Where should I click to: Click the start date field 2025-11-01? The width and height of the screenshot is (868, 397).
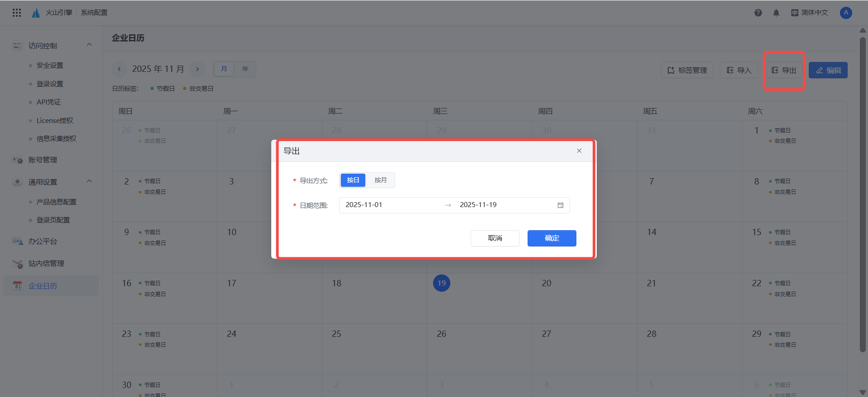tap(364, 205)
